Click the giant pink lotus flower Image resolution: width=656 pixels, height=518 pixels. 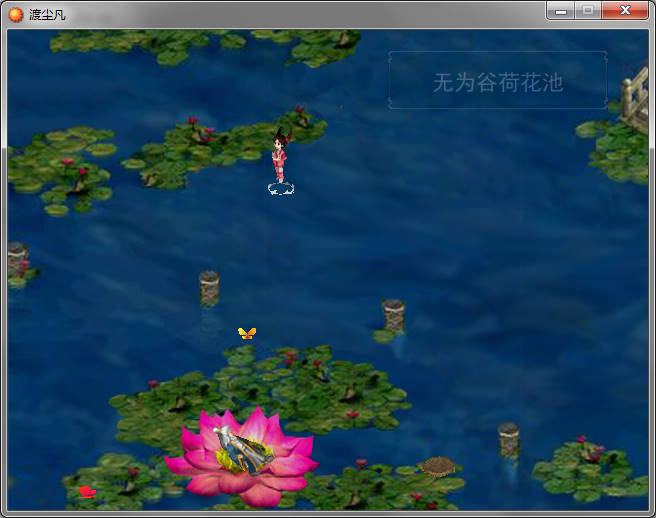242,457
